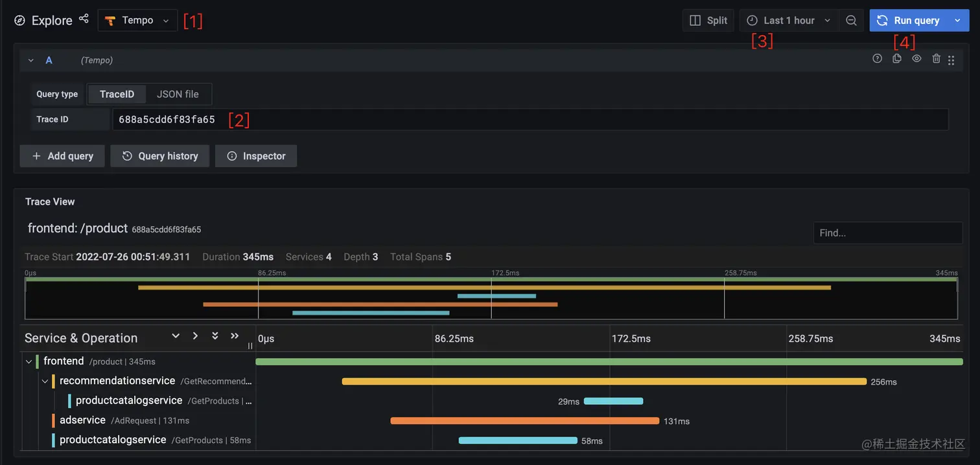Click the yellow 256ms span bar
The width and height of the screenshot is (980, 465).
(x=604, y=381)
